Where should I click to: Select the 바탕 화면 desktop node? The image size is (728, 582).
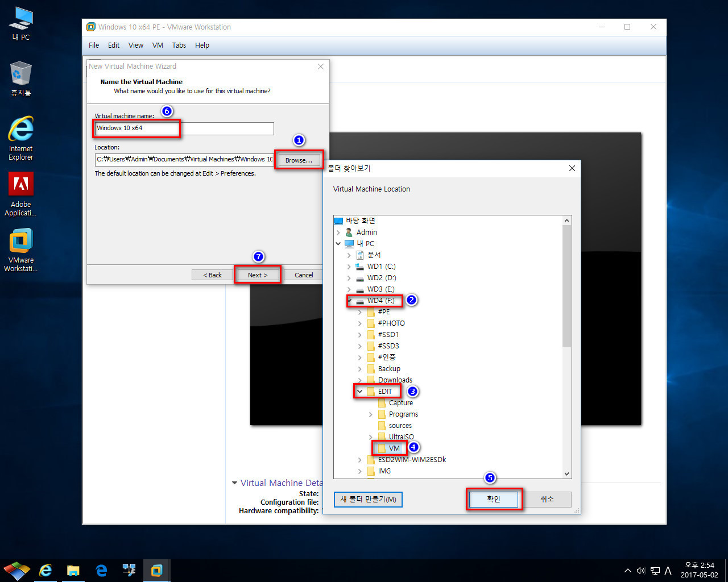pos(361,221)
